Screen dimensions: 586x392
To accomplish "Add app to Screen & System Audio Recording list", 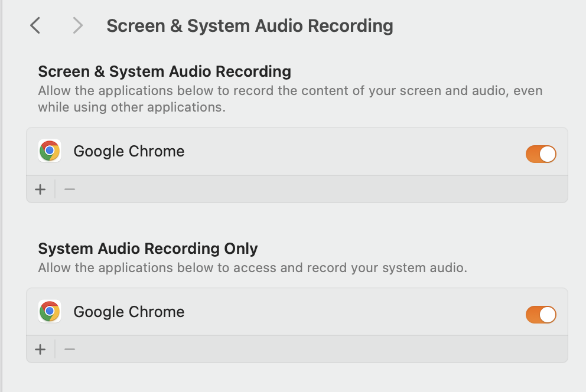I will click(40, 190).
